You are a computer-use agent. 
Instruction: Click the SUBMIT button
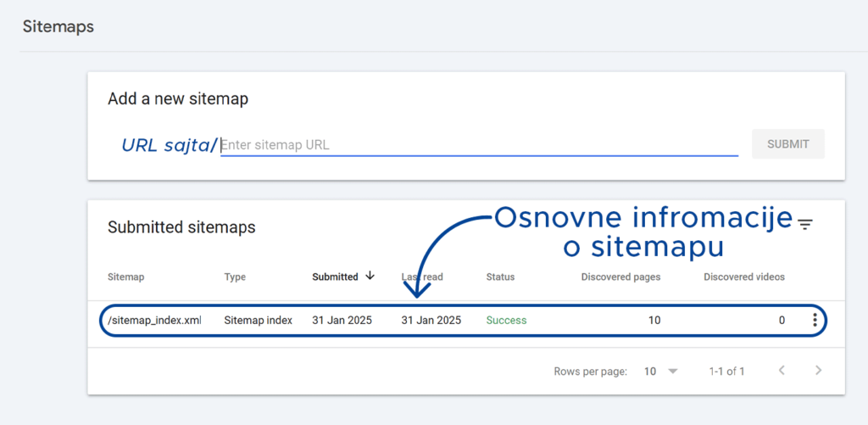(x=788, y=144)
